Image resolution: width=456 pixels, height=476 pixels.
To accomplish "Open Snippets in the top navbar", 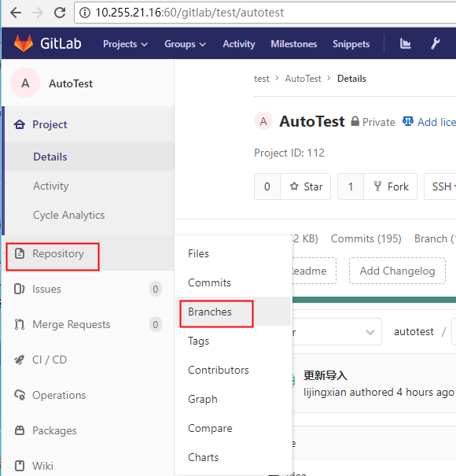I will (351, 44).
